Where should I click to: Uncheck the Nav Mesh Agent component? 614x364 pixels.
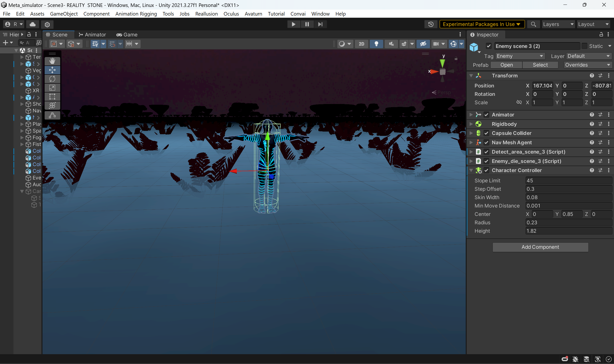pos(486,143)
